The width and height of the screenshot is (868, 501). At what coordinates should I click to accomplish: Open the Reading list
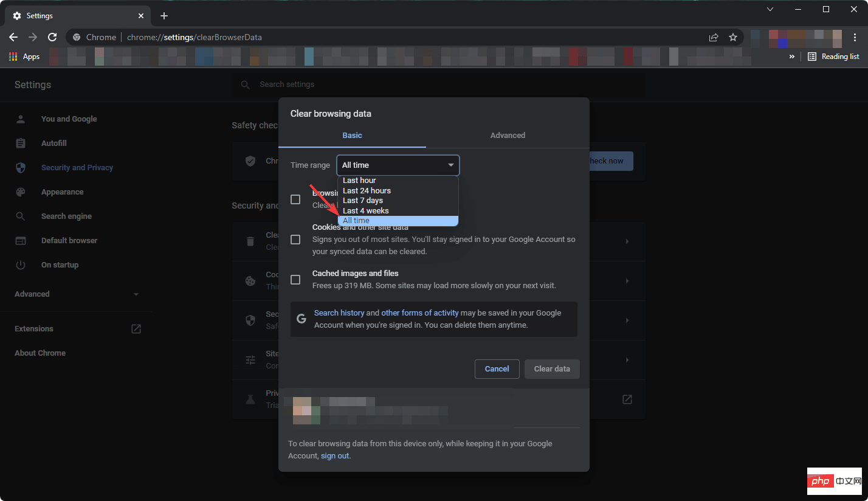(833, 57)
